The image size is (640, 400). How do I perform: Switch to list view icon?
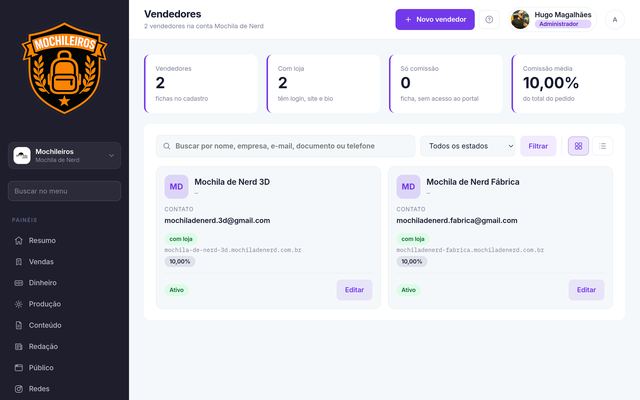pyautogui.click(x=602, y=146)
